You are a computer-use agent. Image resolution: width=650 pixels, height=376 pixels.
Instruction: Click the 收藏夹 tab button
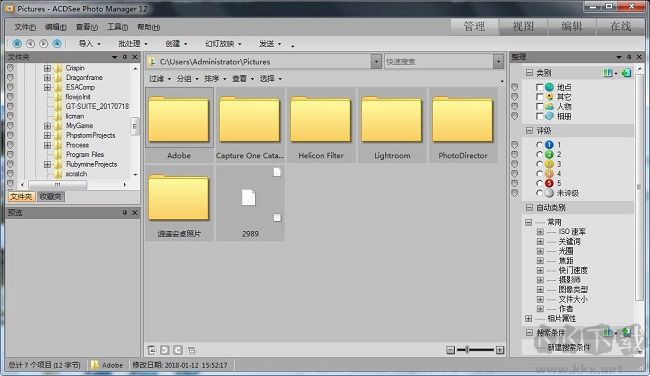point(51,196)
